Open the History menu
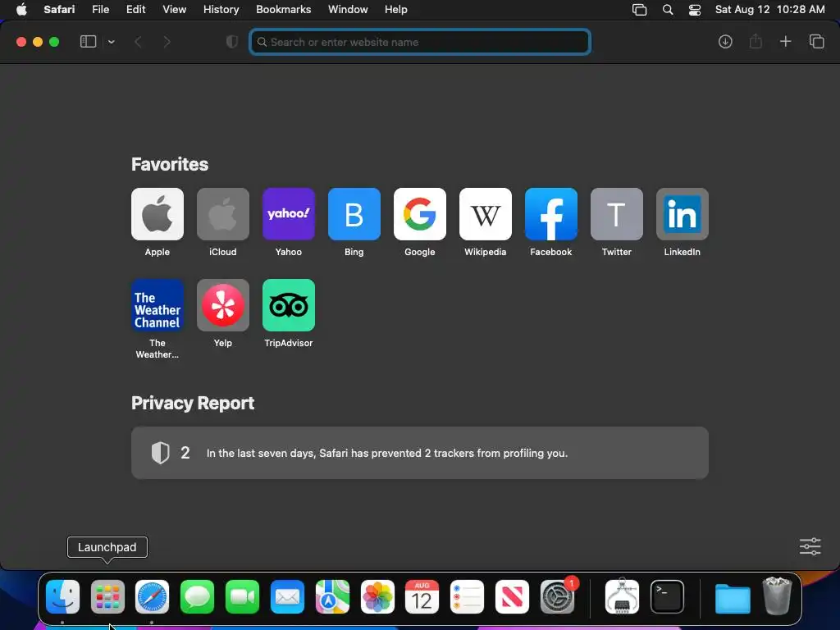Viewport: 840px width, 630px height. coord(221,10)
